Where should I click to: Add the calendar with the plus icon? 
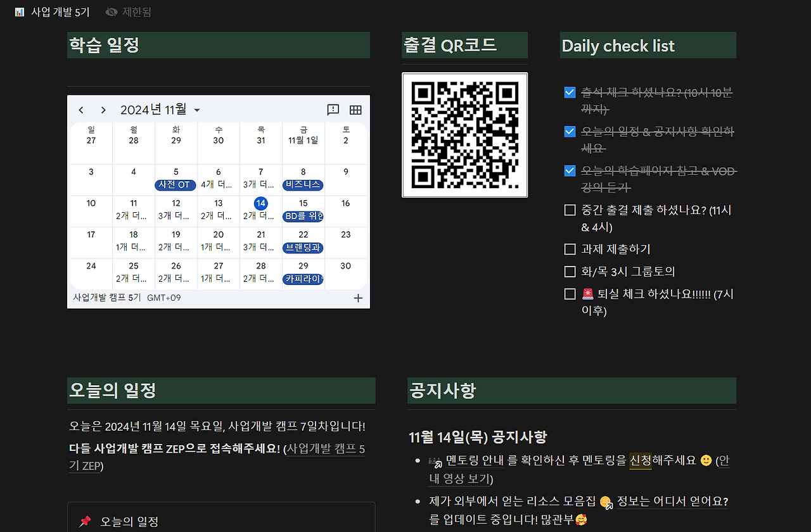[x=358, y=298]
